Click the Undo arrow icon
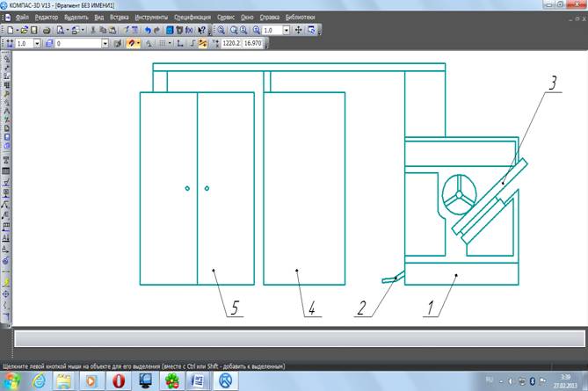Screen dimensions: 588x391 pos(147,30)
